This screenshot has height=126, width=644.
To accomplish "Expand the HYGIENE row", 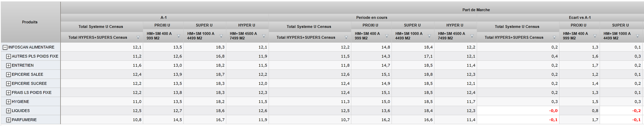I will pos(8,102).
